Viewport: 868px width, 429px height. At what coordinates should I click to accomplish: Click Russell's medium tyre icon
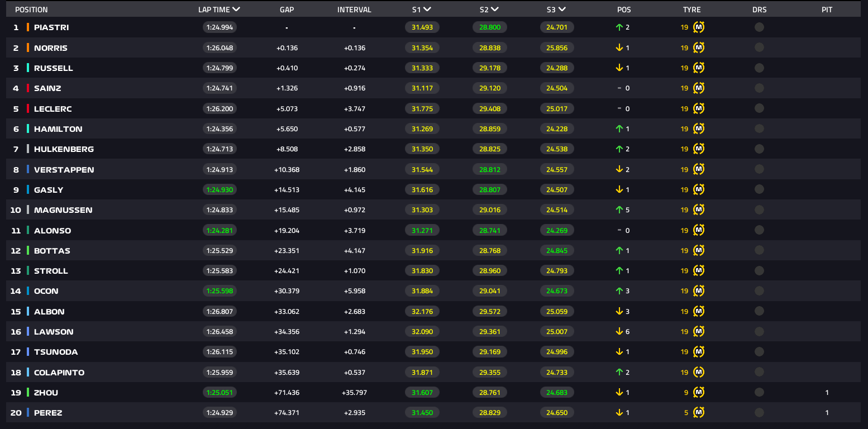pos(699,68)
